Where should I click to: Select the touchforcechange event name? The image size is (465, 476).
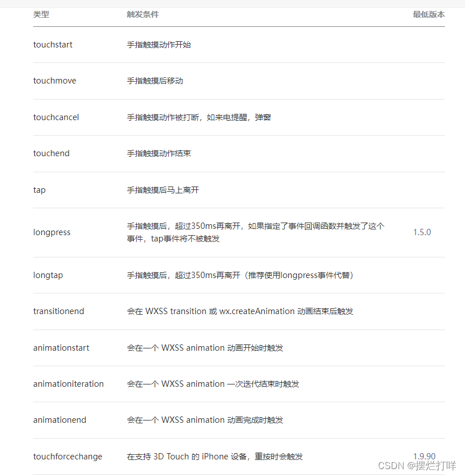tap(67, 457)
